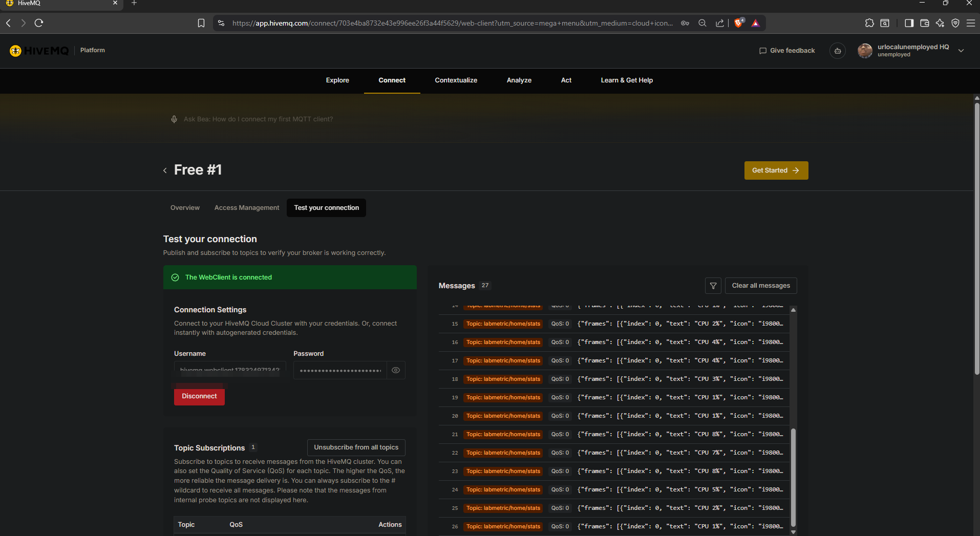The image size is (980, 536).
Task: Click the Platform label beside logo
Action: [x=93, y=50]
